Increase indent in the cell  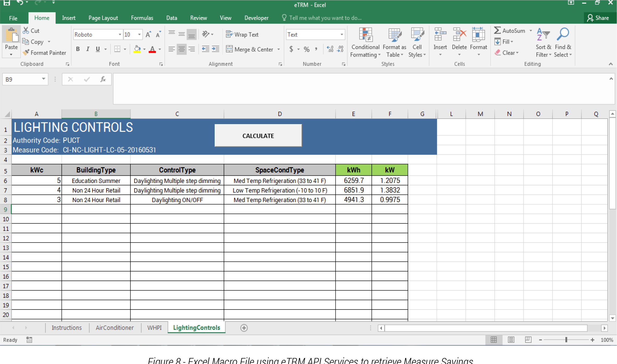point(215,49)
